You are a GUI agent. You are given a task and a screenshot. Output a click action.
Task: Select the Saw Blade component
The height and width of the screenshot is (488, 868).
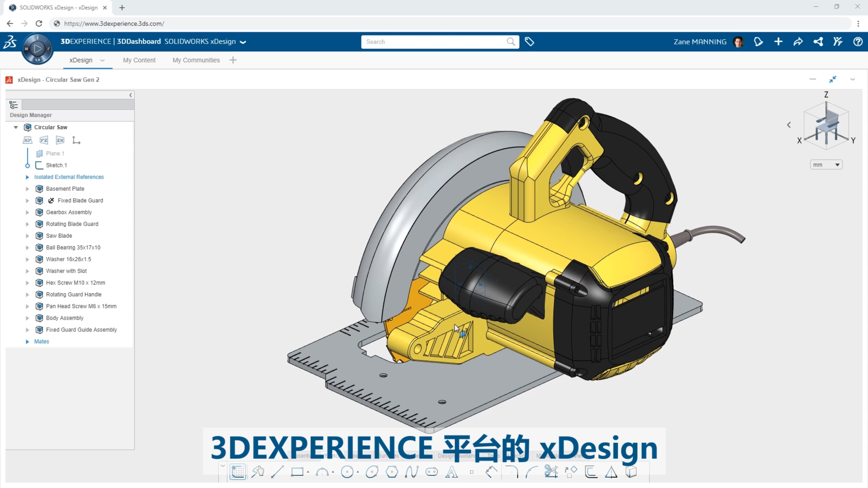tap(59, 236)
